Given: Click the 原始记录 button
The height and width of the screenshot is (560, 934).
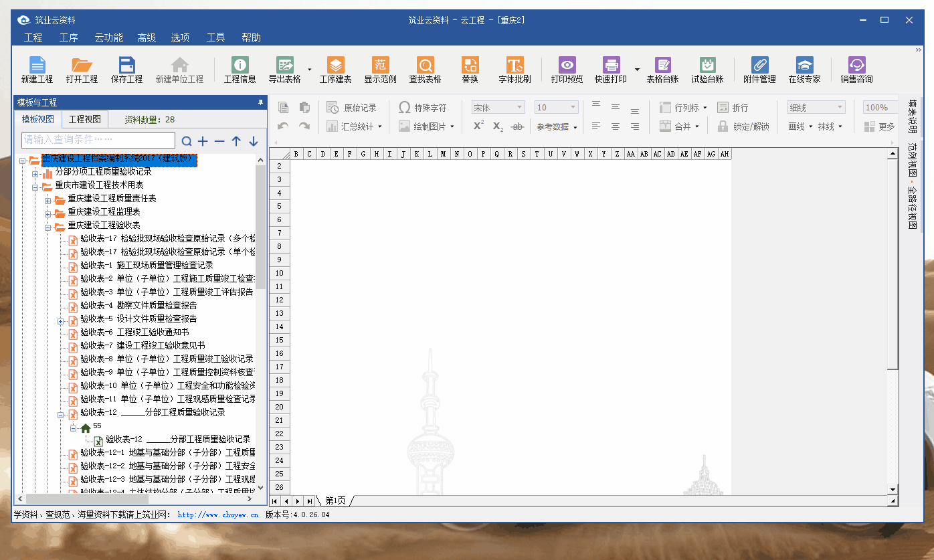Looking at the screenshot, I should 352,108.
